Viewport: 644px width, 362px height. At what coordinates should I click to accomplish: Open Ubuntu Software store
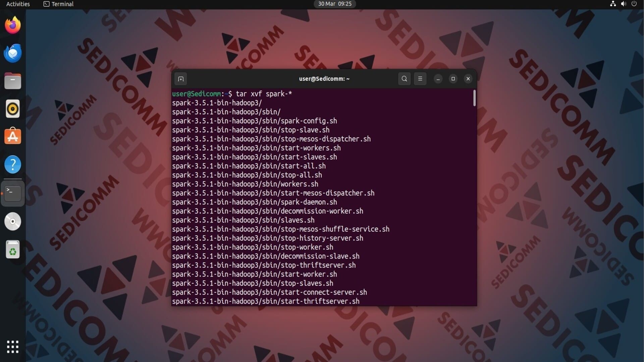(x=13, y=136)
